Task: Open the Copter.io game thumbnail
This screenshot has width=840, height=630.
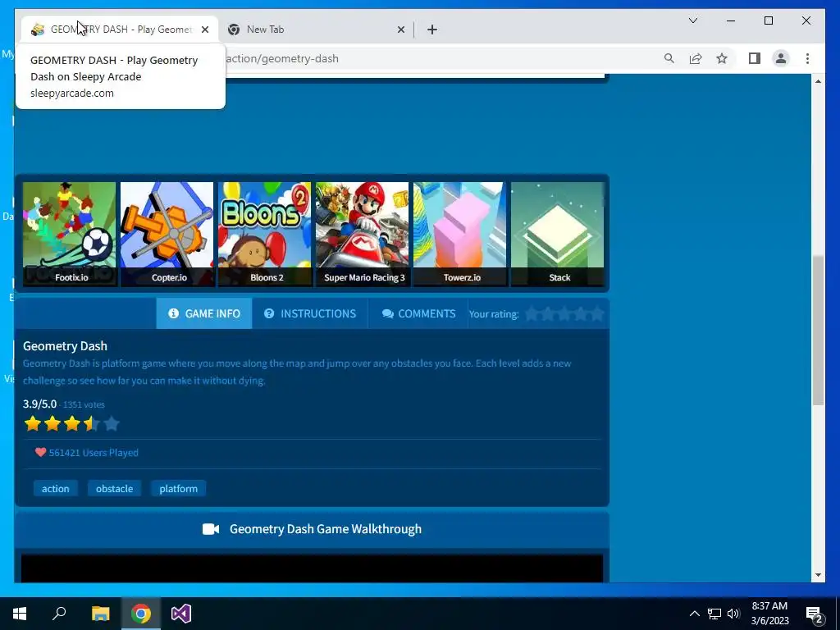Action: coord(167,234)
